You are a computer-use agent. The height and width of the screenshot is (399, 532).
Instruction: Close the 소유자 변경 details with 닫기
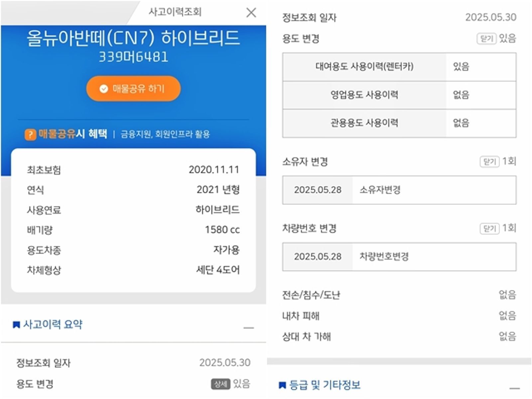(x=489, y=162)
